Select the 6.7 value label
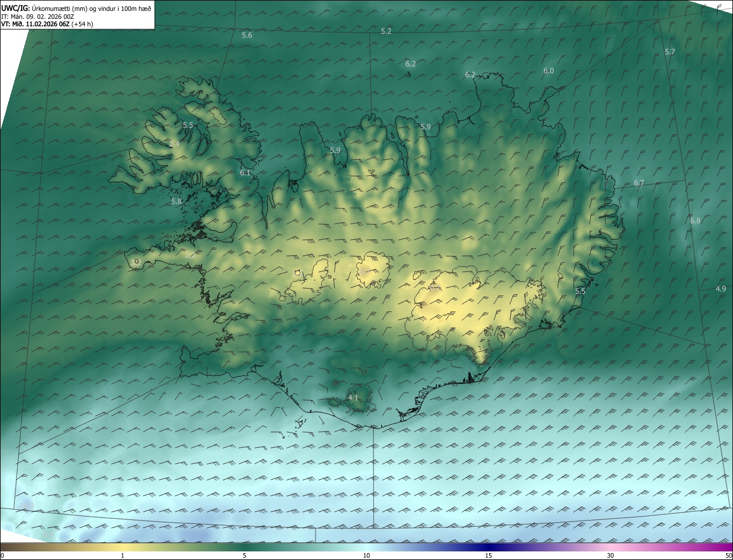Screen dimensions: 733x560 [x=639, y=183]
